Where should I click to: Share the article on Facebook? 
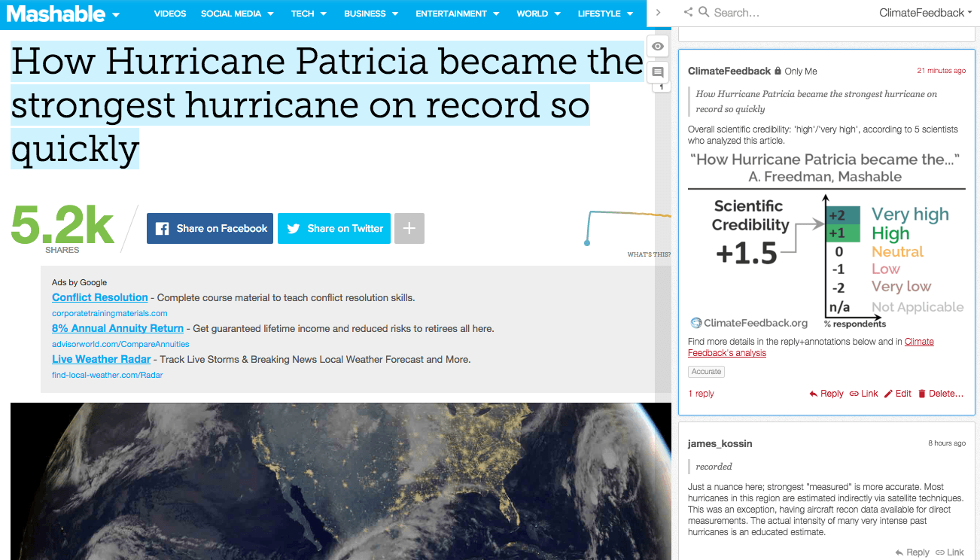211,228
